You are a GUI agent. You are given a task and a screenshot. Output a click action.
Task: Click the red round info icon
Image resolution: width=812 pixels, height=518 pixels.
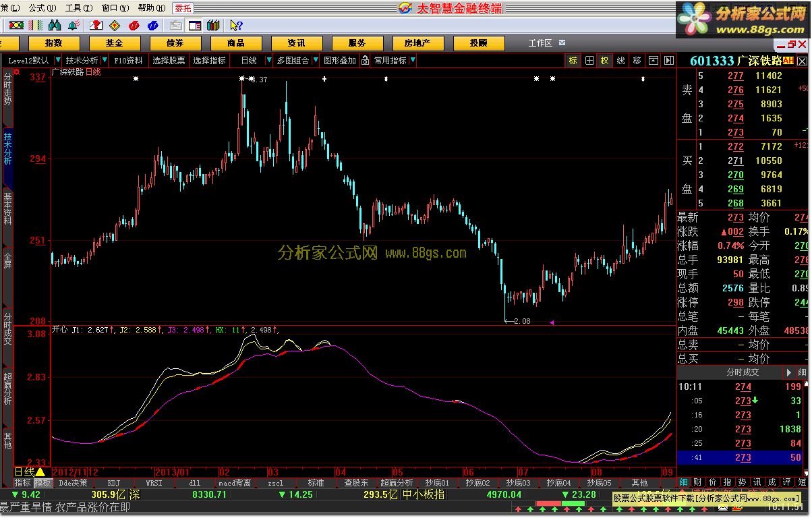pos(134,25)
